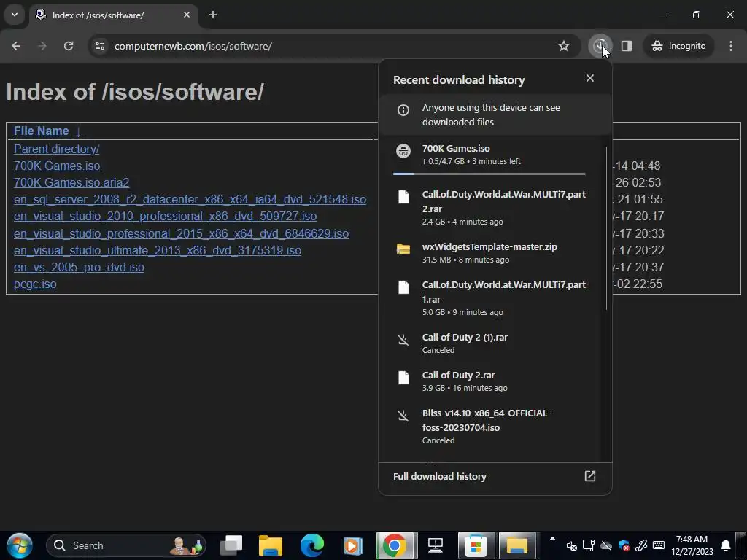Open Full download history
747x560 pixels.
pyautogui.click(x=495, y=476)
